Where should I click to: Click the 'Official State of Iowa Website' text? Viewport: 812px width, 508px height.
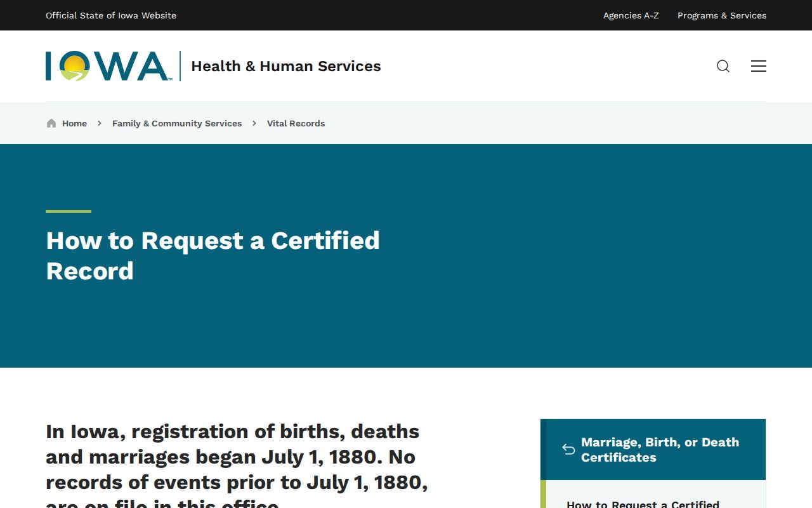click(111, 15)
